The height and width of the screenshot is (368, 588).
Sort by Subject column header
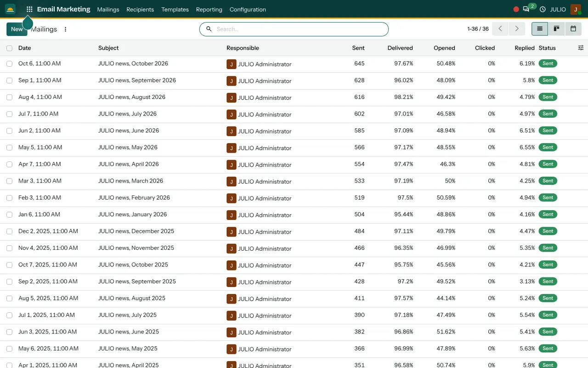point(108,48)
